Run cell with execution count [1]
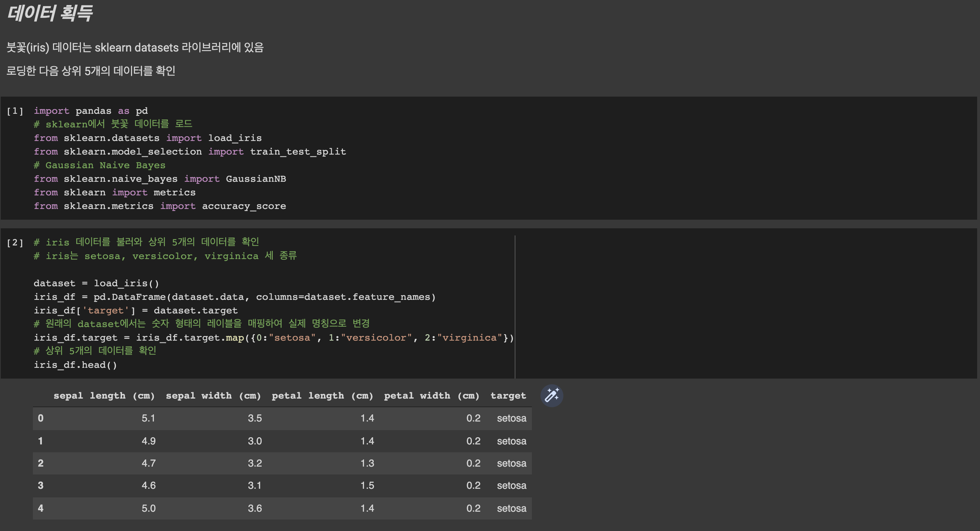The image size is (980, 531). pyautogui.click(x=15, y=111)
